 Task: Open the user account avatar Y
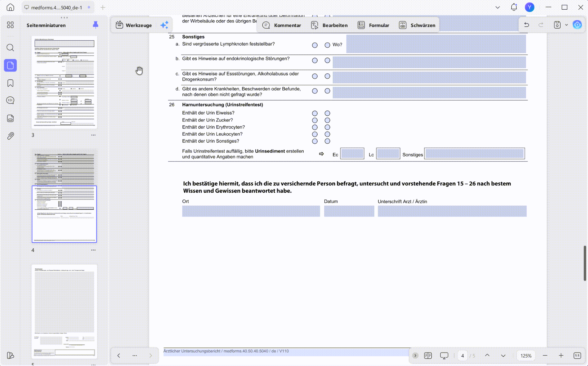(529, 7)
